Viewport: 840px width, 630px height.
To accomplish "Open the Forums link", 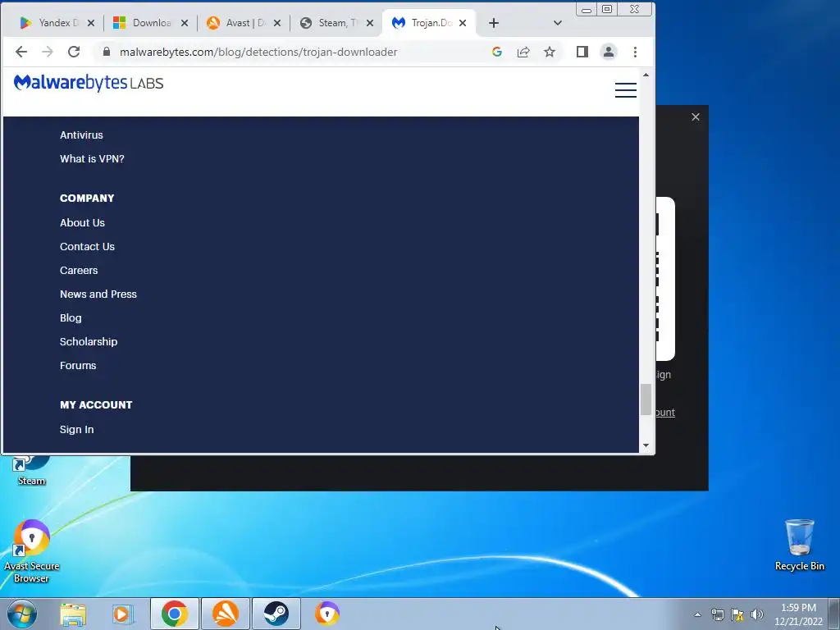I will (x=78, y=365).
